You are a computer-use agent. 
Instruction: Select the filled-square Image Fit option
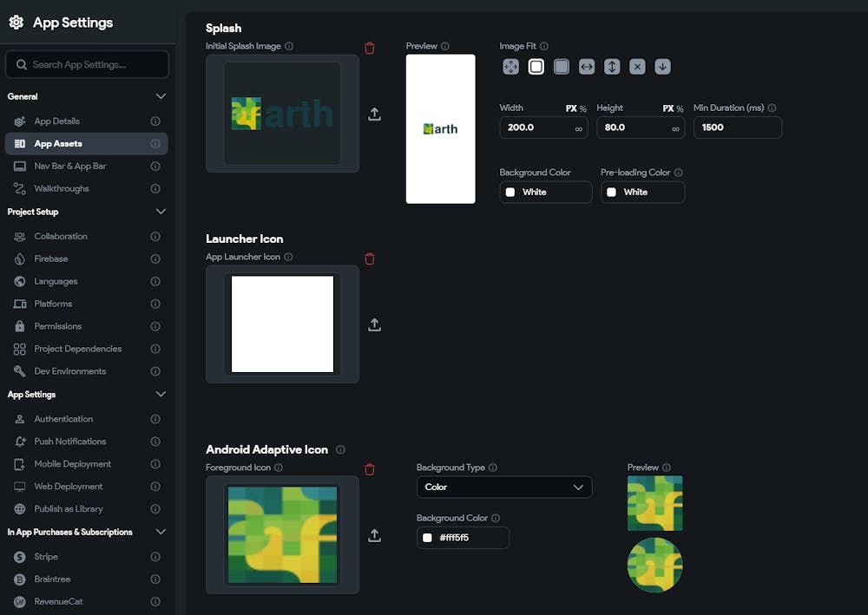click(x=562, y=67)
